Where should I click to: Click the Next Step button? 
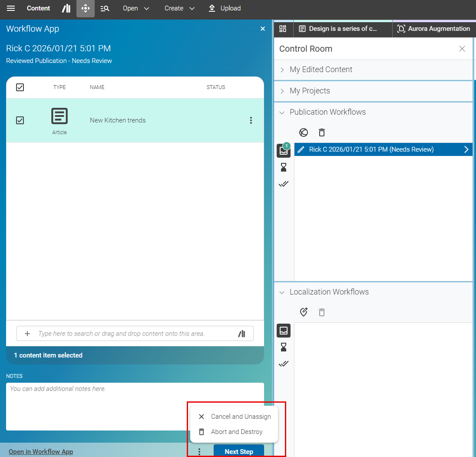click(x=238, y=451)
